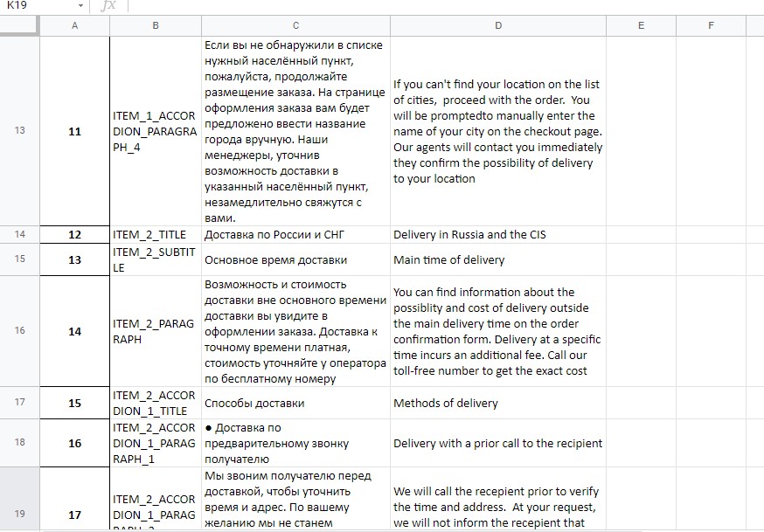Click cell containing number 16 in column A
This screenshot has width=764, height=532.
74,443
